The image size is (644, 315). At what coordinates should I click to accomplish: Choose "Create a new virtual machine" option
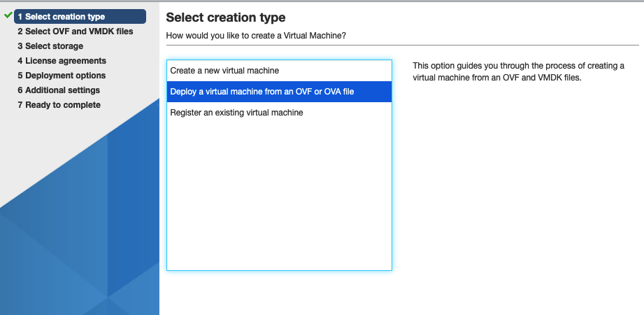pos(224,71)
